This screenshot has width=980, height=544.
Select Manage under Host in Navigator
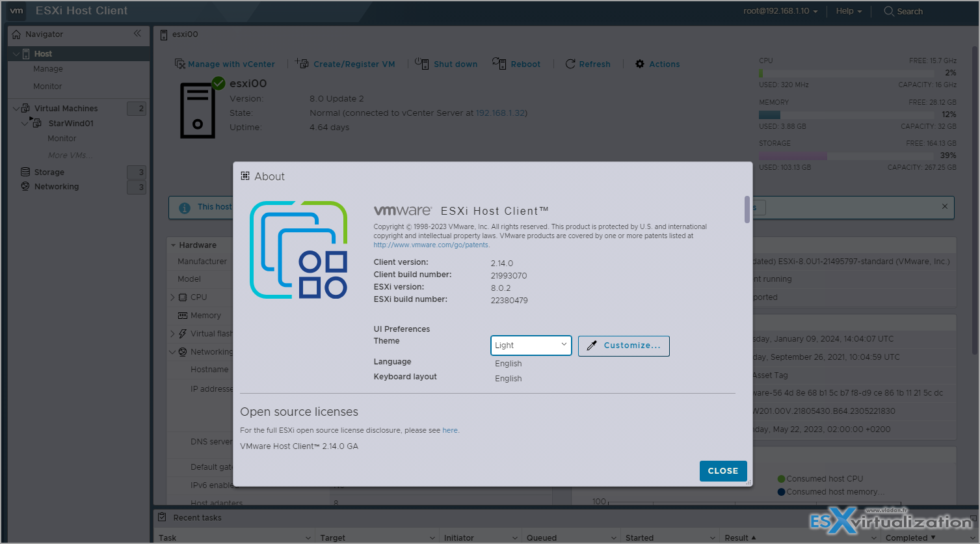pyautogui.click(x=48, y=69)
